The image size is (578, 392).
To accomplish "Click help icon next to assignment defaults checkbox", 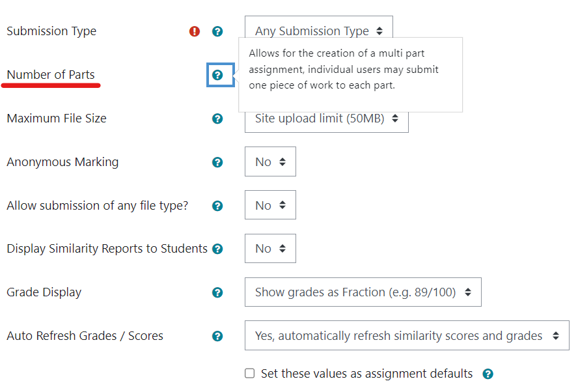I will click(488, 374).
